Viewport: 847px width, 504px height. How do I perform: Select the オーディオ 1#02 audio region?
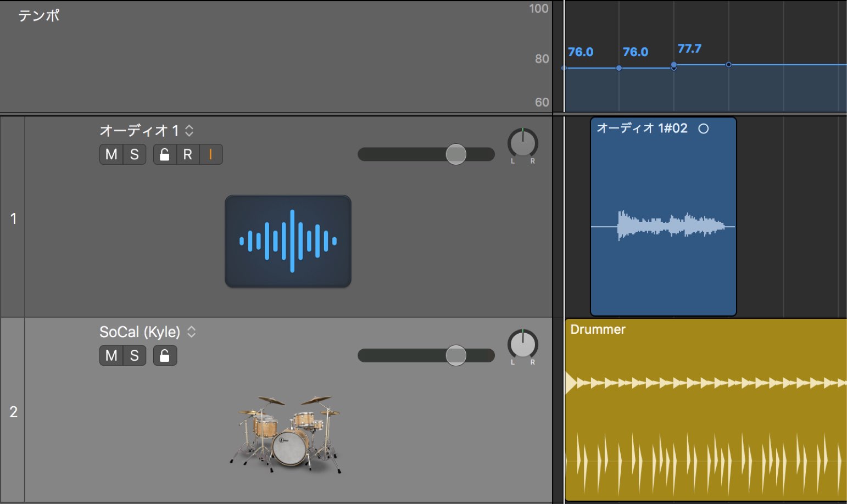[664, 217]
